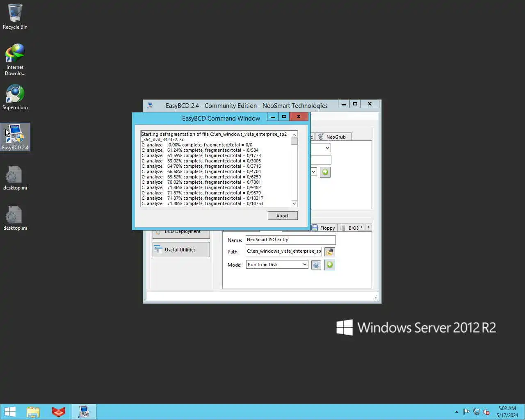
Task: Maximize the EasyBCD Command Window
Action: point(284,117)
